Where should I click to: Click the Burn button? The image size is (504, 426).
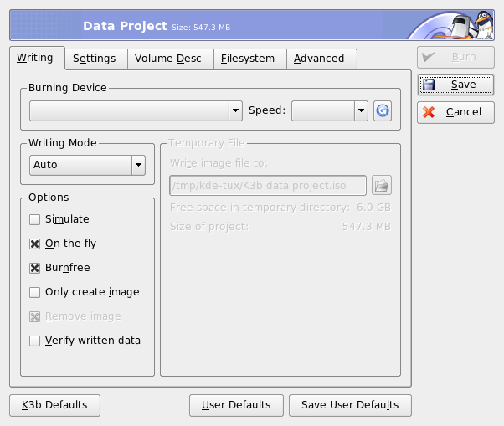[x=455, y=57]
